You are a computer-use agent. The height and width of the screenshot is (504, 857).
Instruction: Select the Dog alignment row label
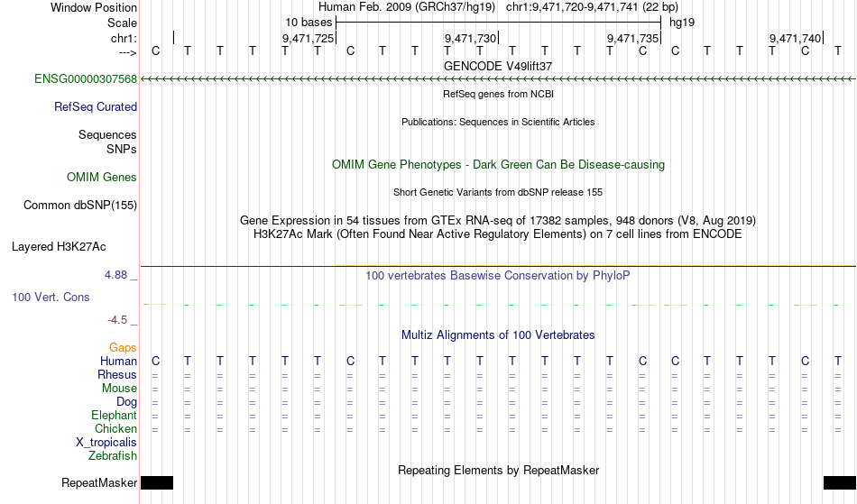tap(126, 402)
